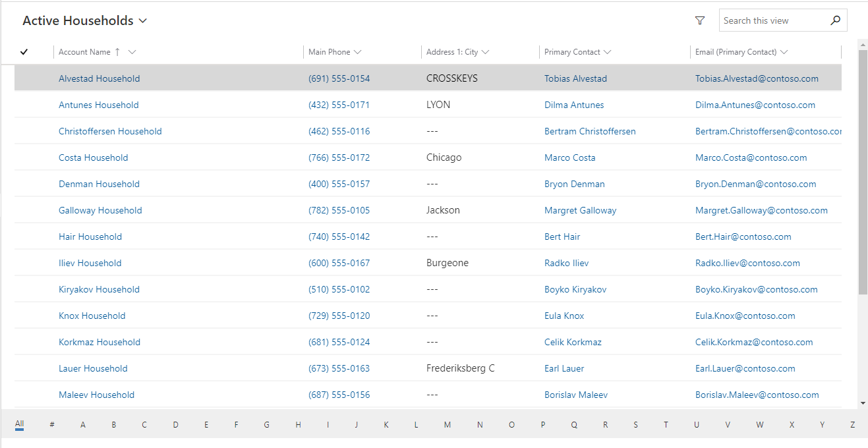
Task: Expand the Account Name column menu chevron
Action: click(132, 52)
